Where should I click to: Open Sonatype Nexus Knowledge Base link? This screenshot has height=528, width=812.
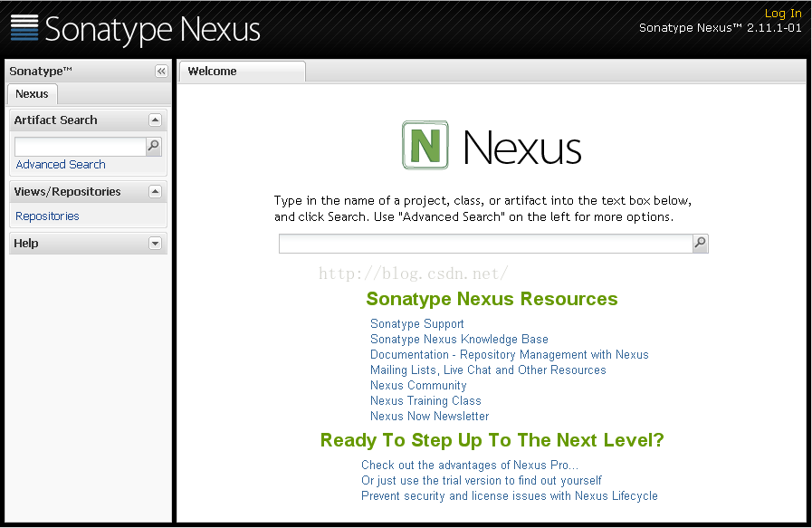(x=459, y=340)
